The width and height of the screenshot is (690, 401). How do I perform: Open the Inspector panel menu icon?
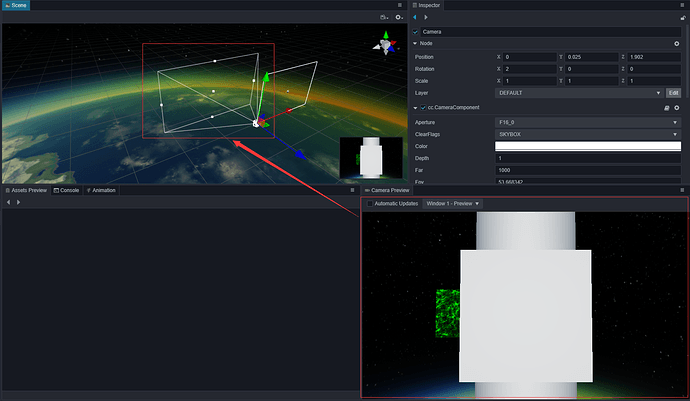pos(682,5)
